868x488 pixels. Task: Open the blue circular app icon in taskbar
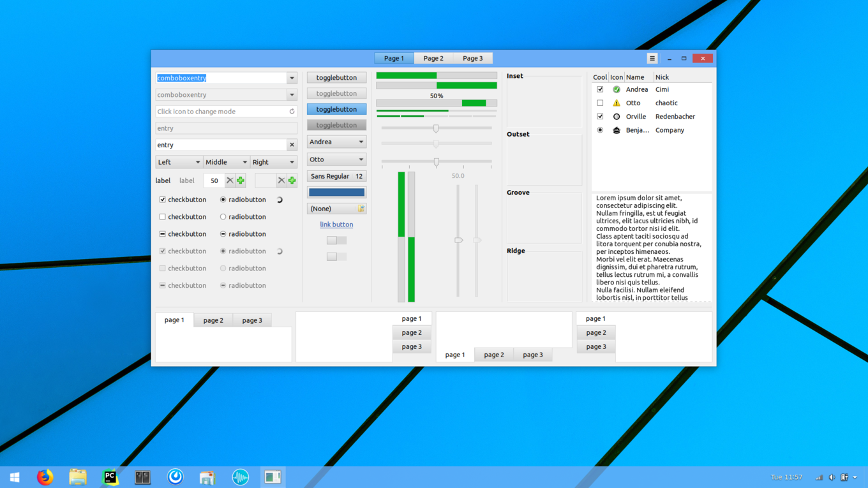click(x=176, y=477)
